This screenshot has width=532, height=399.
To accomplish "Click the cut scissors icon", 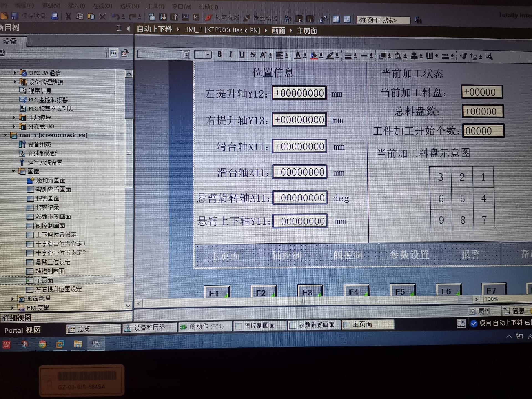I will pyautogui.click(x=68, y=16).
